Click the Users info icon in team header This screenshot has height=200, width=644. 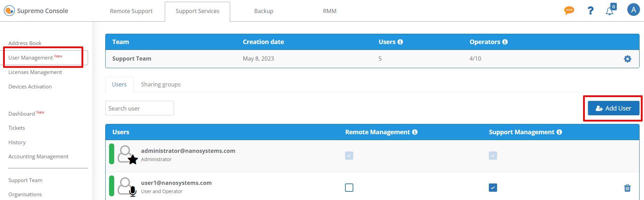click(400, 42)
